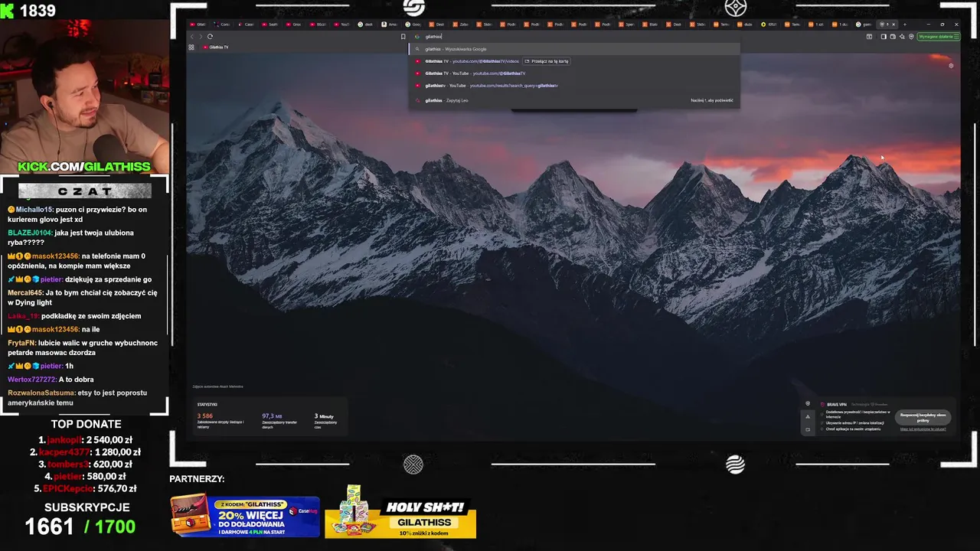
Task: Select the 'gilathisstv - YouTube' search results suggestion
Action: (574, 86)
